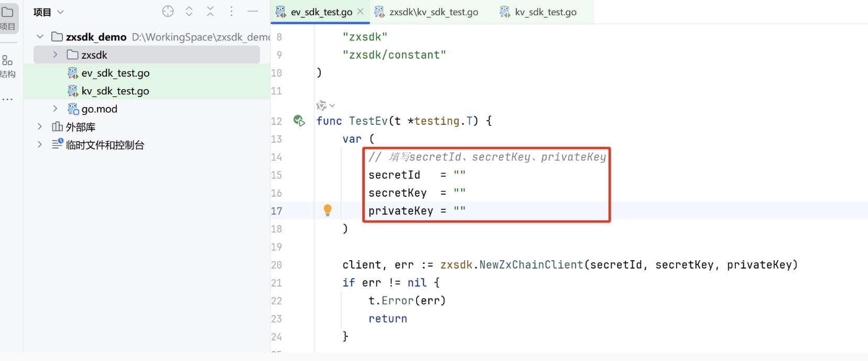
Task: Show more tool windows ellipsis
Action: [x=7, y=99]
